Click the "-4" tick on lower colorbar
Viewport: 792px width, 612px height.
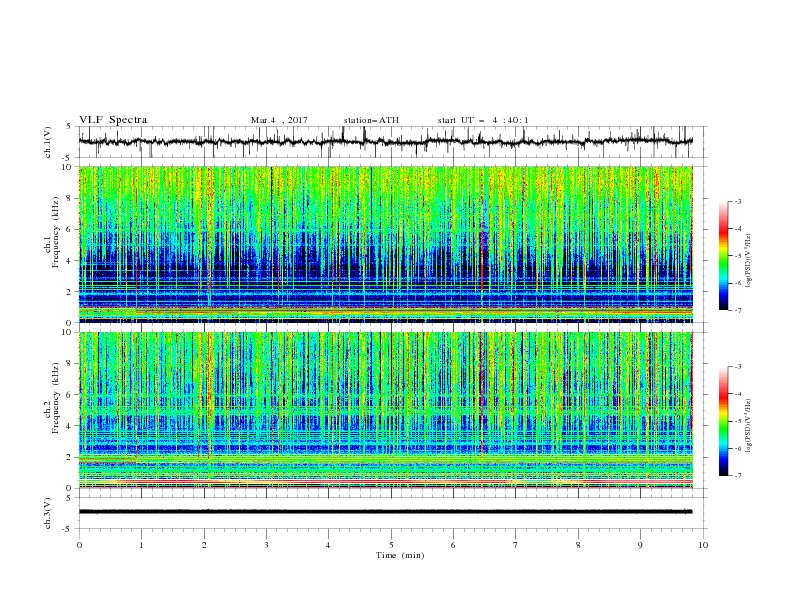click(x=738, y=394)
